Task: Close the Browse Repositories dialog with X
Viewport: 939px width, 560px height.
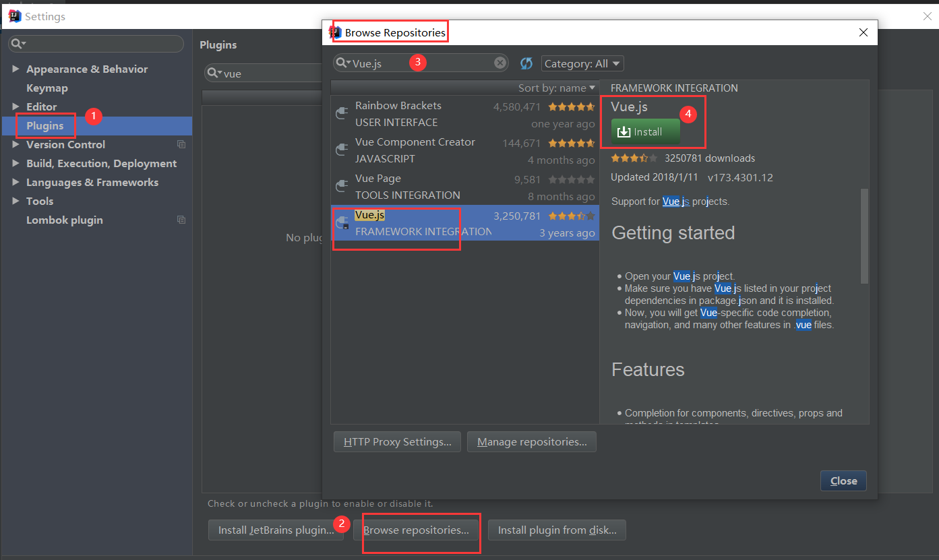Action: (863, 32)
